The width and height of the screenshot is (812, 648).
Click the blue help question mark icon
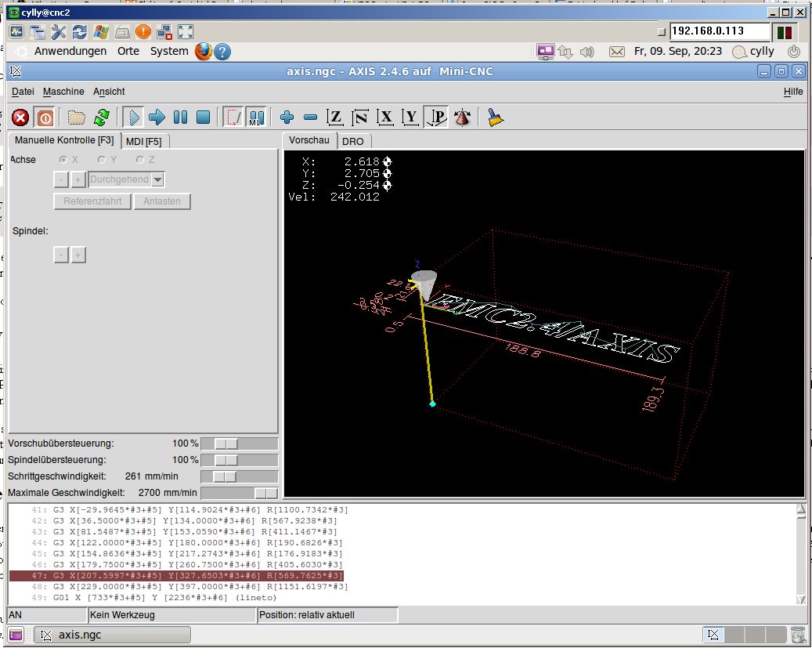pyautogui.click(x=222, y=51)
